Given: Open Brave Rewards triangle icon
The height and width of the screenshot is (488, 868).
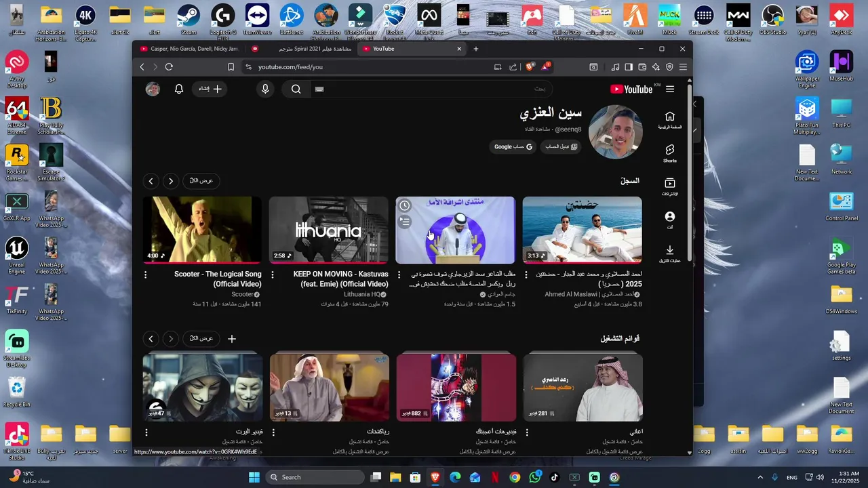Looking at the screenshot, I should (x=545, y=66).
